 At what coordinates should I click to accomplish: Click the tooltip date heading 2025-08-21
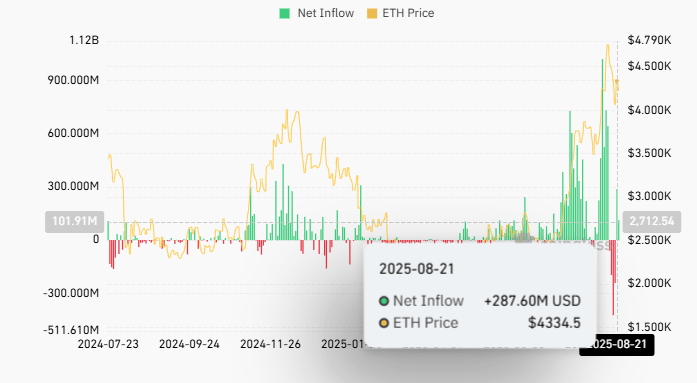tap(417, 269)
